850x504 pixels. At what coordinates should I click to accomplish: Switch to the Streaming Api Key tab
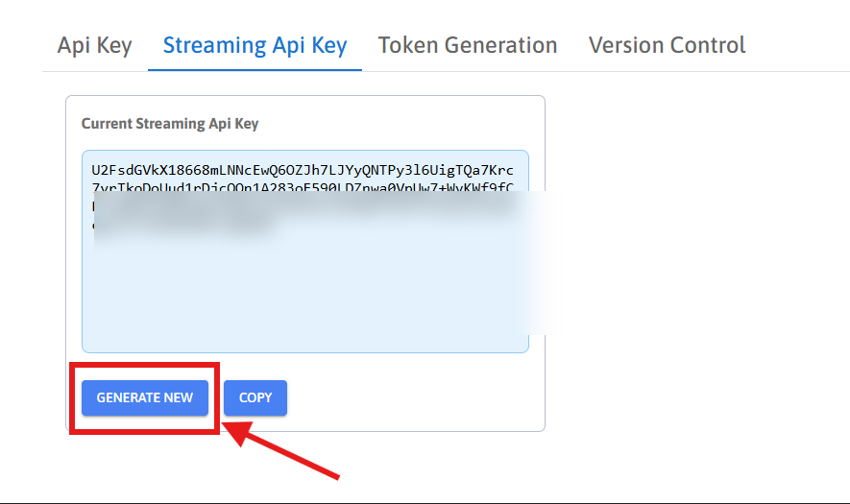click(255, 45)
